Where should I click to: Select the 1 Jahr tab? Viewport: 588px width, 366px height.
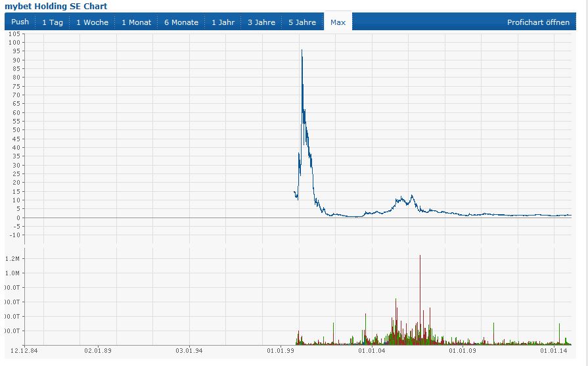click(x=223, y=22)
